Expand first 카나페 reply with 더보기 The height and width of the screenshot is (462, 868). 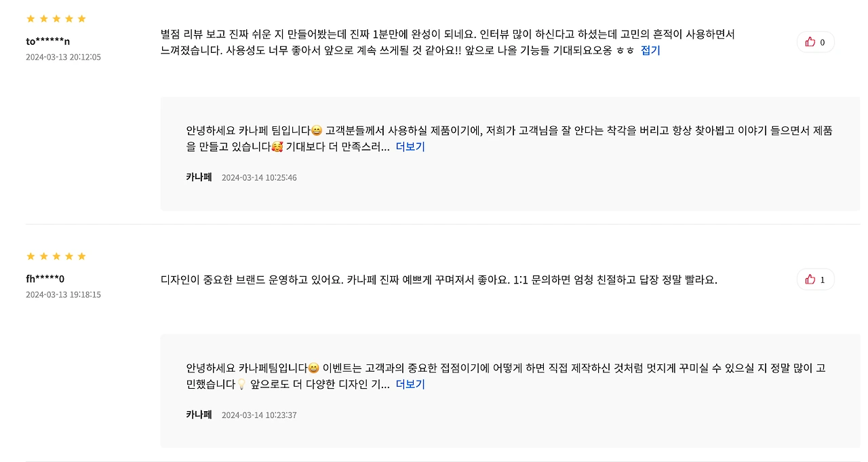click(x=410, y=147)
